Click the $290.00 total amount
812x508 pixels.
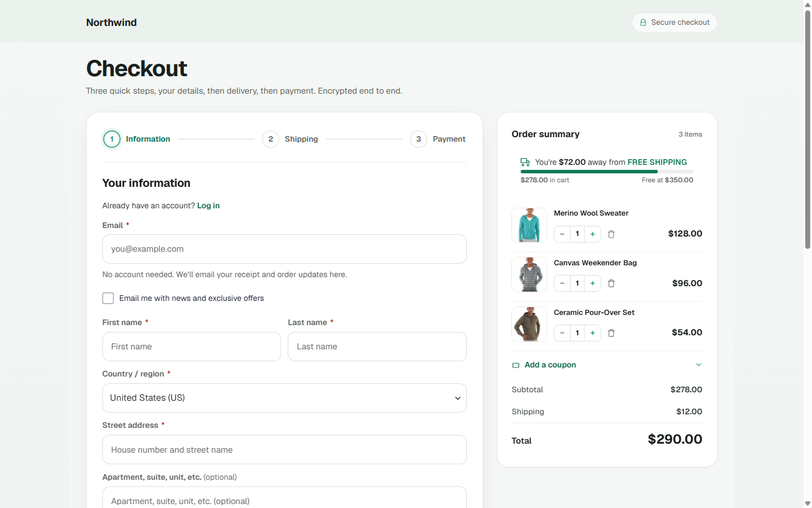pos(675,439)
